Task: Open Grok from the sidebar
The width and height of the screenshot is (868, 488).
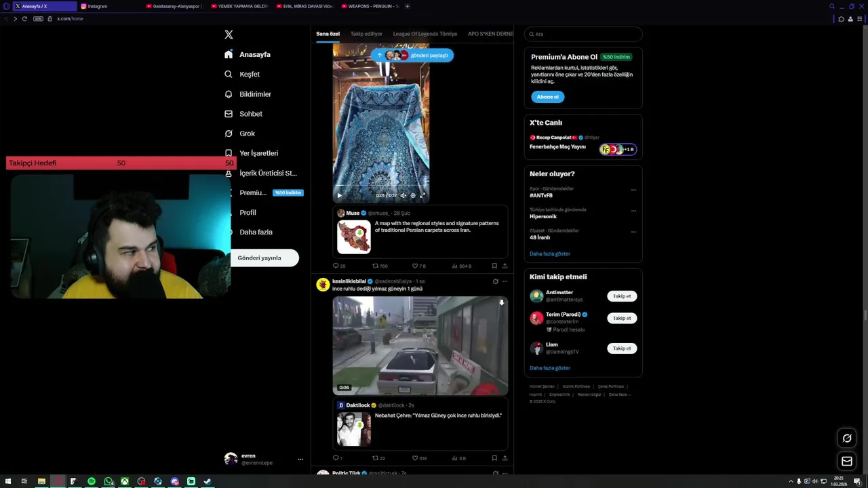Action: [x=239, y=134]
